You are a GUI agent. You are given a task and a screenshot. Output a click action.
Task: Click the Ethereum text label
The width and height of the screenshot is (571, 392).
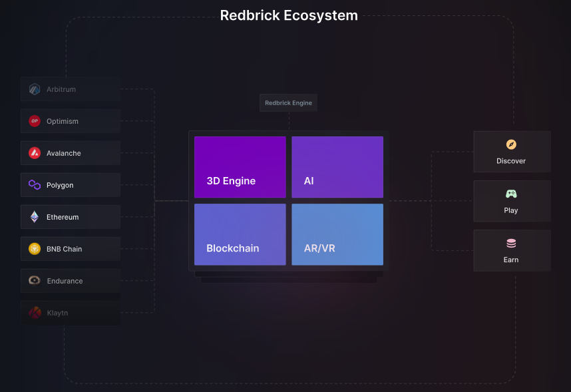63,217
